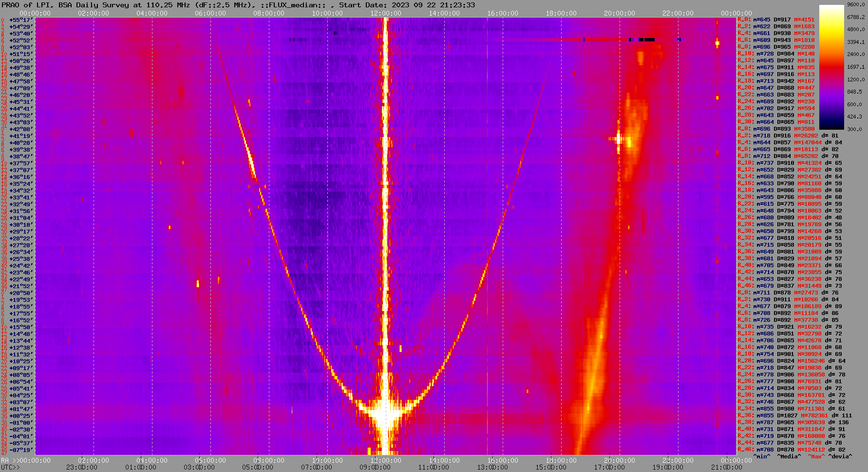This screenshot has height=472, width=868.
Task: Select the stats row containing M=81160
Action: (x=790, y=184)
